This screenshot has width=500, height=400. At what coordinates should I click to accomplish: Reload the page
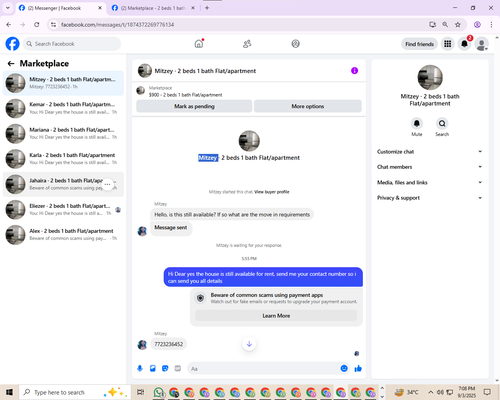click(37, 25)
